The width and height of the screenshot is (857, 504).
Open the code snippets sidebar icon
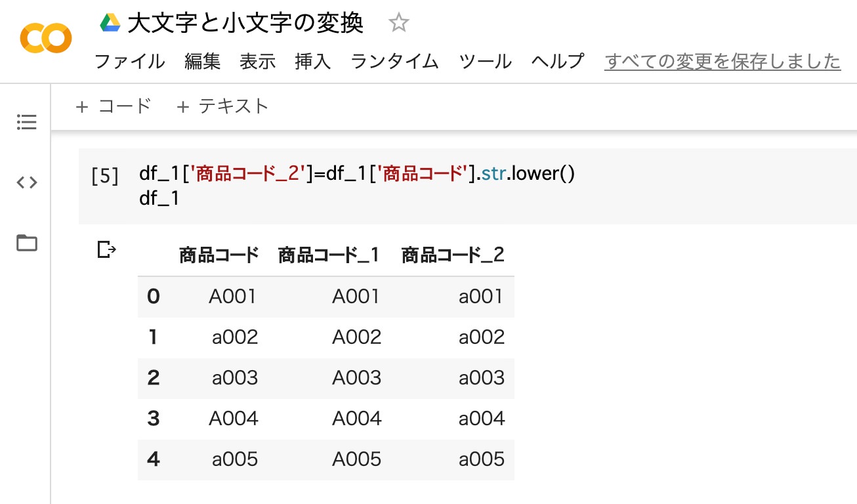27,182
